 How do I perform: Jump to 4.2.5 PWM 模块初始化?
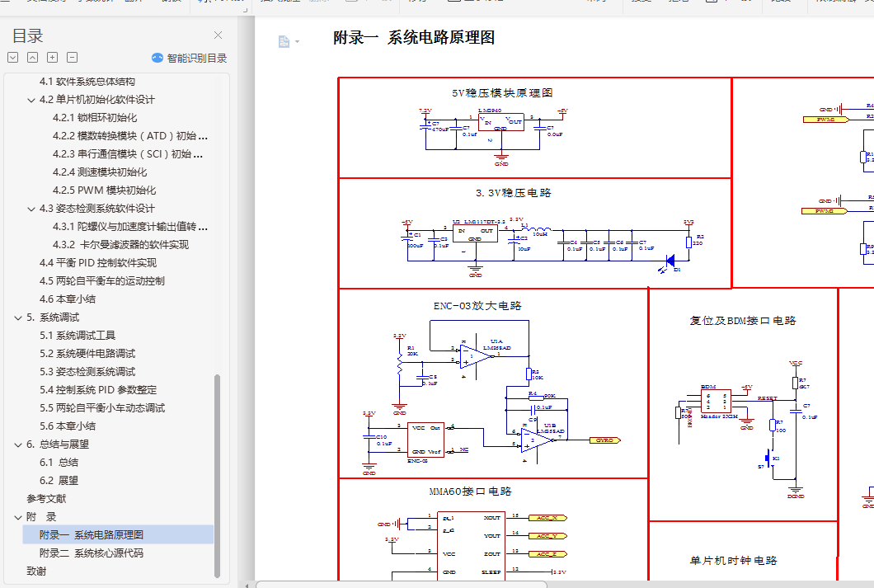coord(104,190)
